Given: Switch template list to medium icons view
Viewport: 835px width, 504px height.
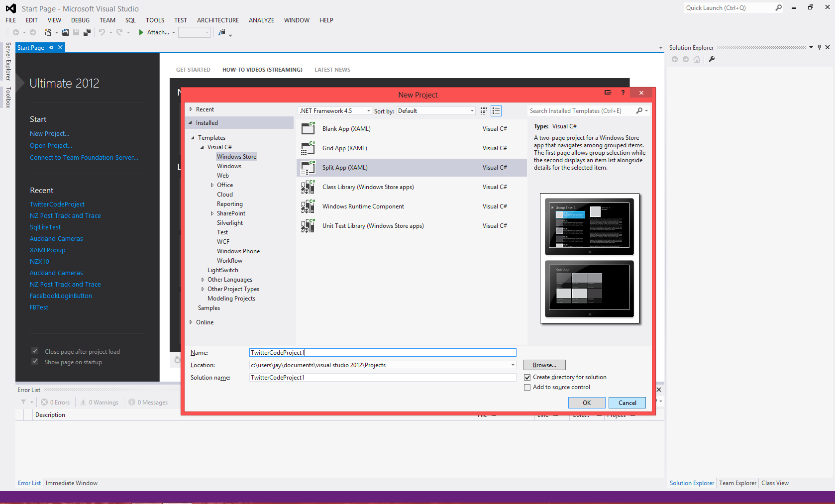Looking at the screenshot, I should pos(496,111).
